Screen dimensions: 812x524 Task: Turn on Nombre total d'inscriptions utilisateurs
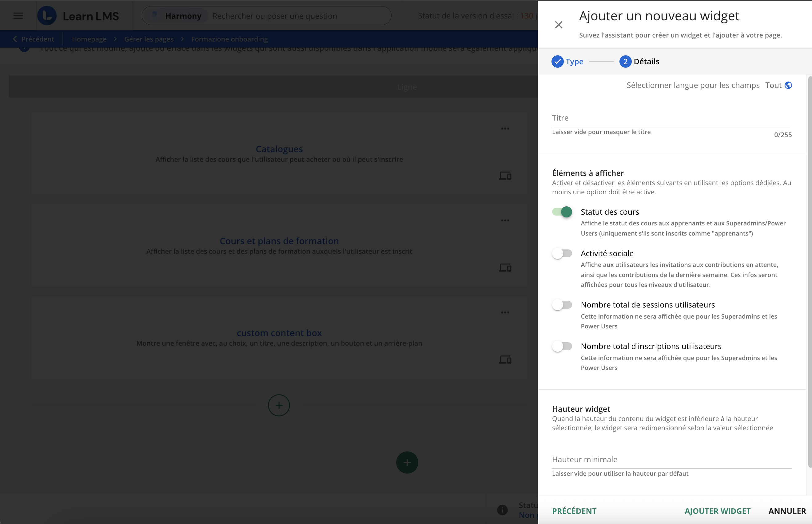click(x=562, y=346)
